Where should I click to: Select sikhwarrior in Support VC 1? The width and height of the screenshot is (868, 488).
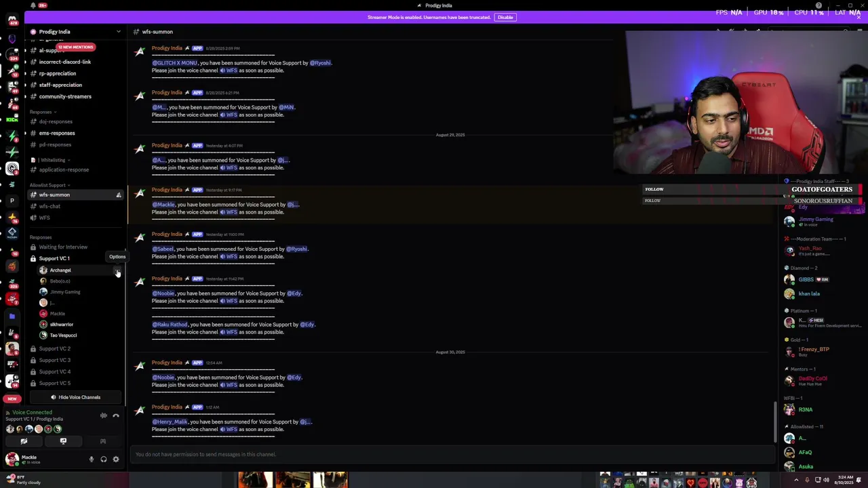[62, 324]
